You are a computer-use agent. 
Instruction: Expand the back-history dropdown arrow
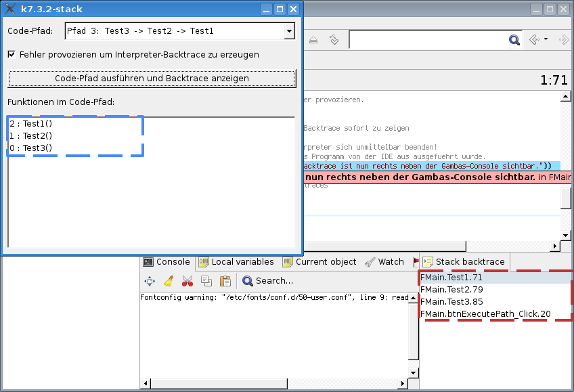tap(546, 39)
